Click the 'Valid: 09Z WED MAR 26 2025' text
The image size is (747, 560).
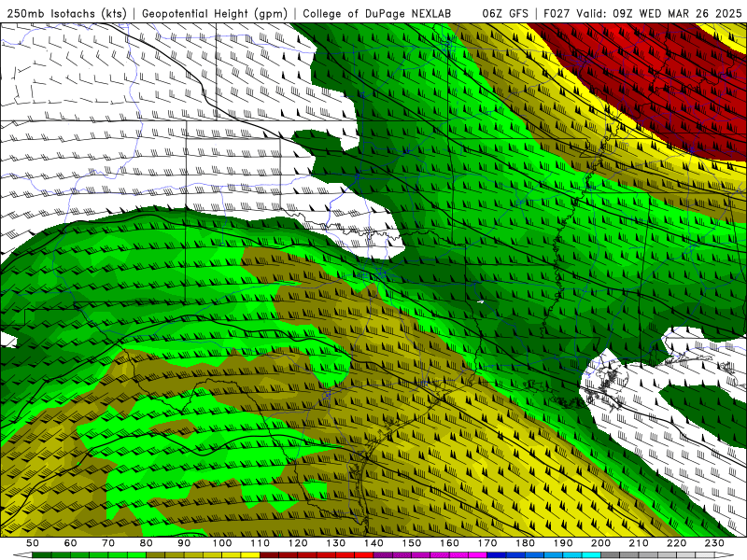pyautogui.click(x=659, y=14)
